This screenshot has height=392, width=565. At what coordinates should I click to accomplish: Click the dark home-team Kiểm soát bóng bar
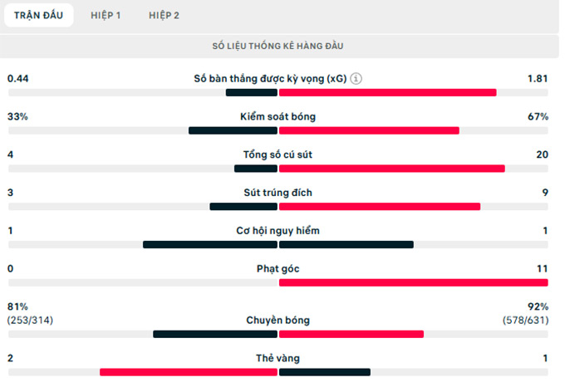(x=233, y=130)
